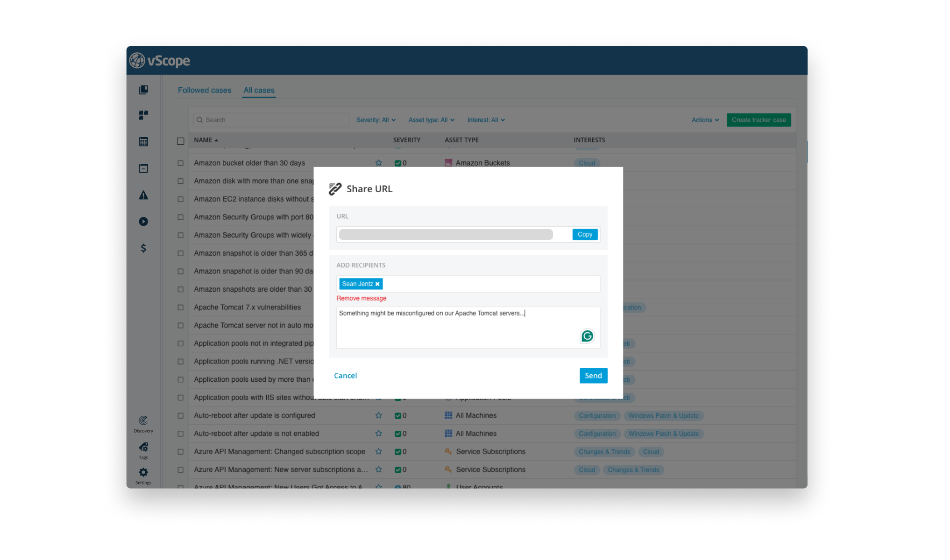This screenshot has height=560, width=950.
Task: Open the Alerts/warning triangle icon
Action: (144, 195)
